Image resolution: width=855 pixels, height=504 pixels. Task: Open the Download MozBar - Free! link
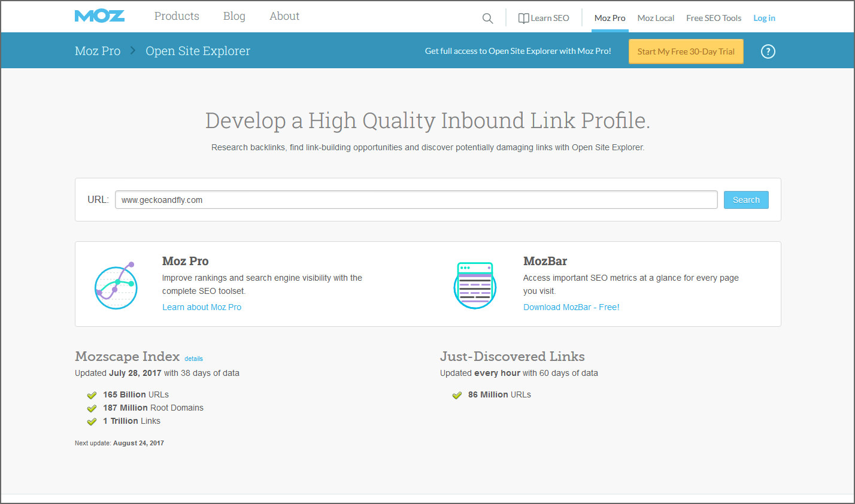tap(571, 307)
